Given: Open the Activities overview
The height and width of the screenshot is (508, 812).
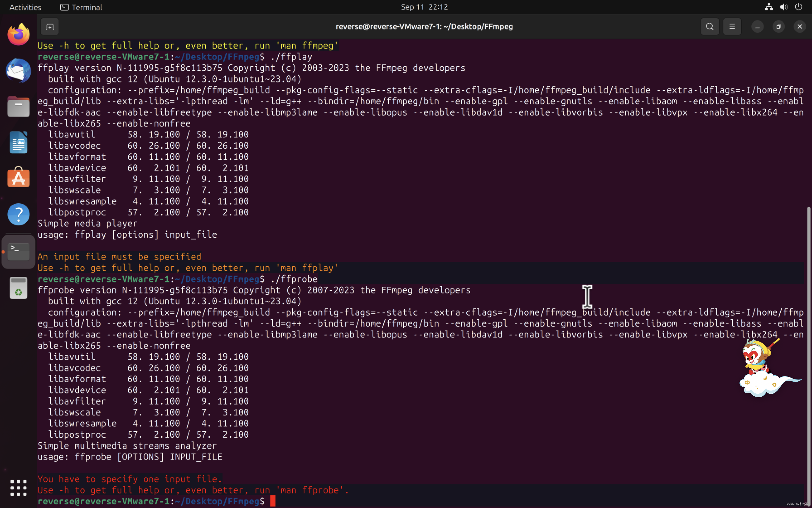Looking at the screenshot, I should (25, 7).
